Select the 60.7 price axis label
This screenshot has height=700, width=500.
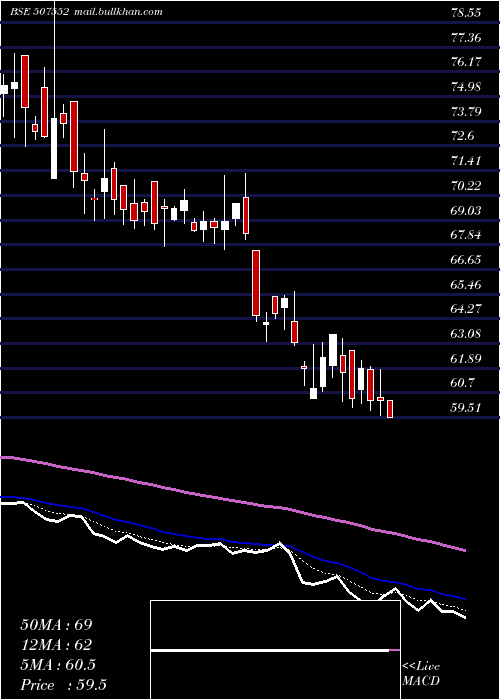pos(462,382)
